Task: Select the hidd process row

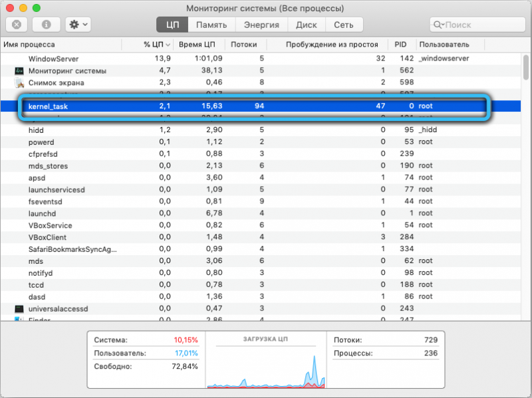Action: click(x=261, y=130)
